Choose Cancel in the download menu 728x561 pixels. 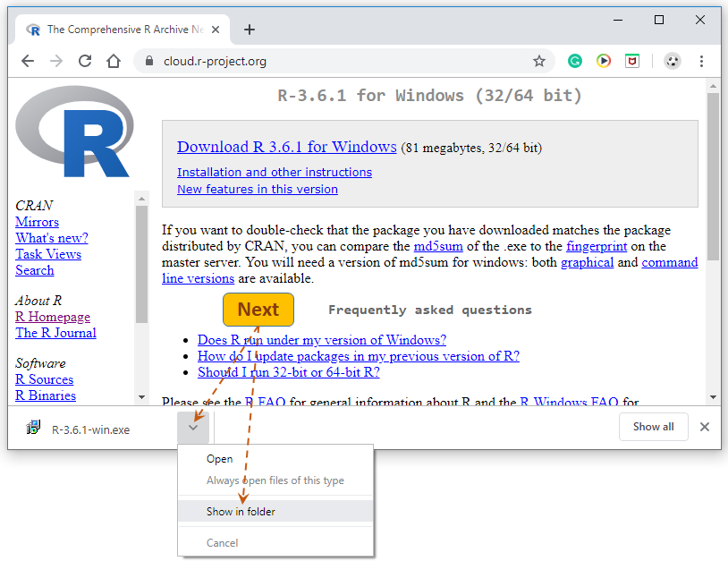[275, 543]
